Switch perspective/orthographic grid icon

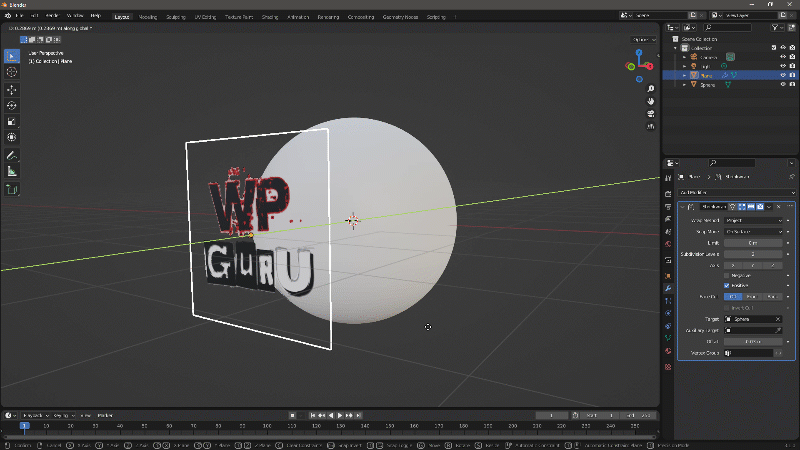click(651, 126)
